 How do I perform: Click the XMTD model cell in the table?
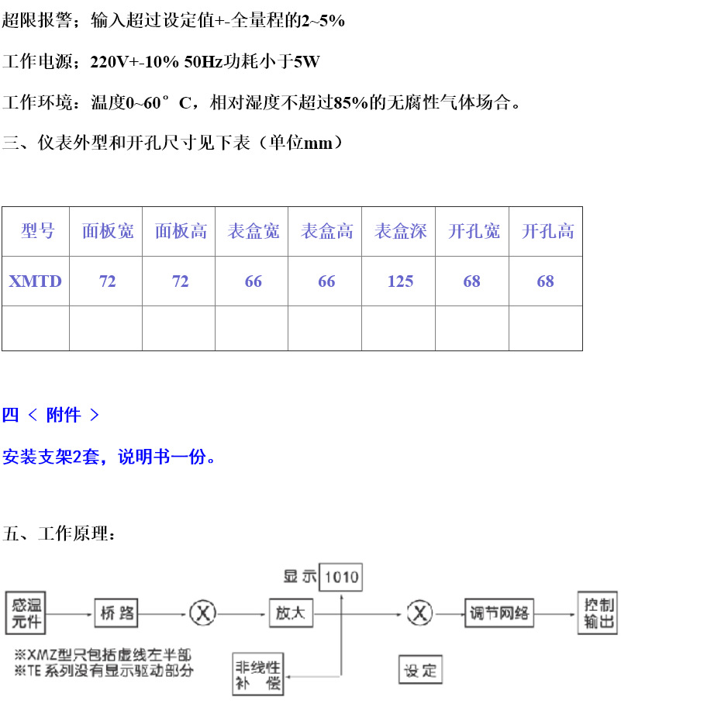pyautogui.click(x=35, y=281)
